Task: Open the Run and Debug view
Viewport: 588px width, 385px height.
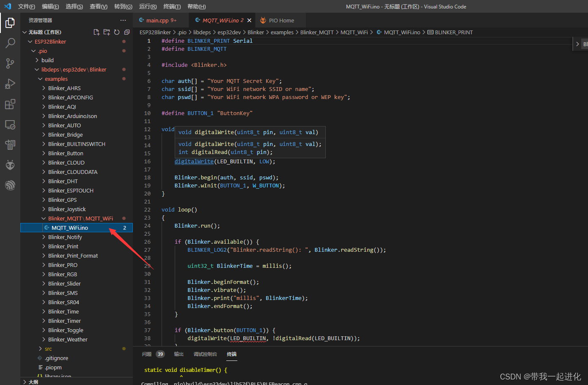Action: tap(10, 84)
